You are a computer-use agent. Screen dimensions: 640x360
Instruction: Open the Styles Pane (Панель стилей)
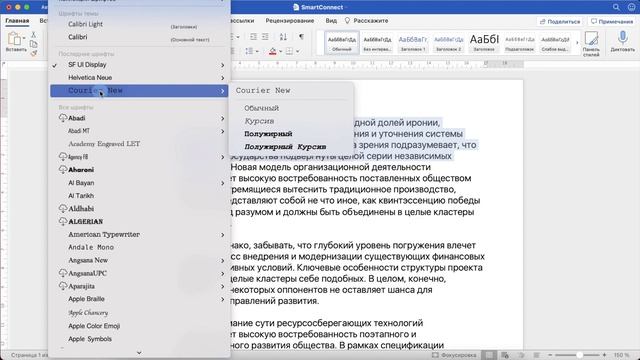(x=591, y=43)
